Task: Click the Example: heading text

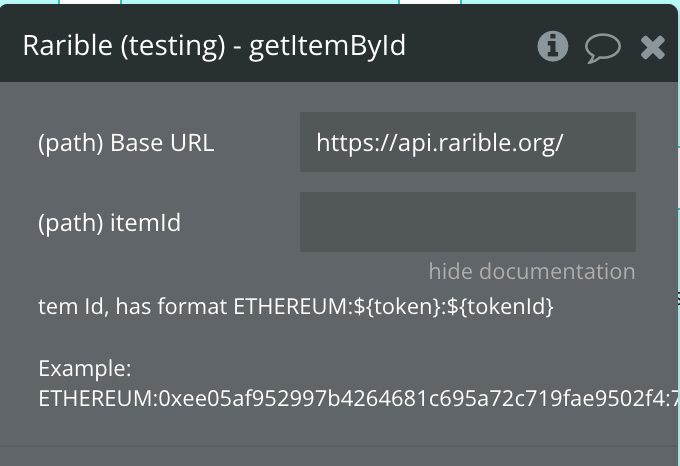Action: [85, 369]
